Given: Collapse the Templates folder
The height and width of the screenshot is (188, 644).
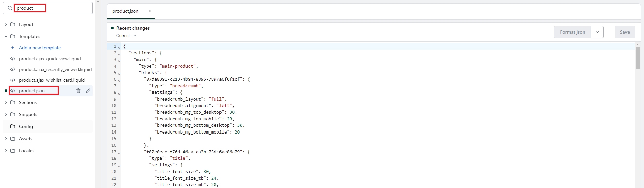Looking at the screenshot, I should 6,36.
